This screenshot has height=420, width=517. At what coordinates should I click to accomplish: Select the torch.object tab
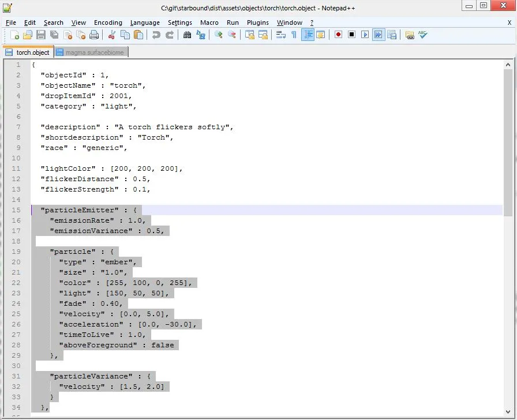point(32,52)
